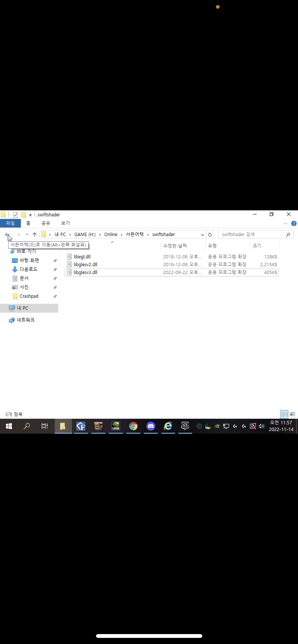Switch to details view layout
Viewport: 298px width, 644px height.
(284, 414)
